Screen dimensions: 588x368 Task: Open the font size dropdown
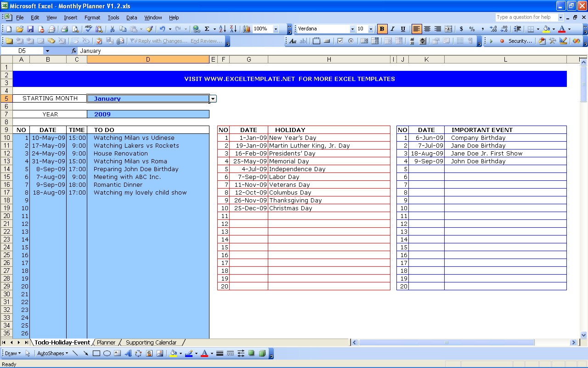[371, 29]
